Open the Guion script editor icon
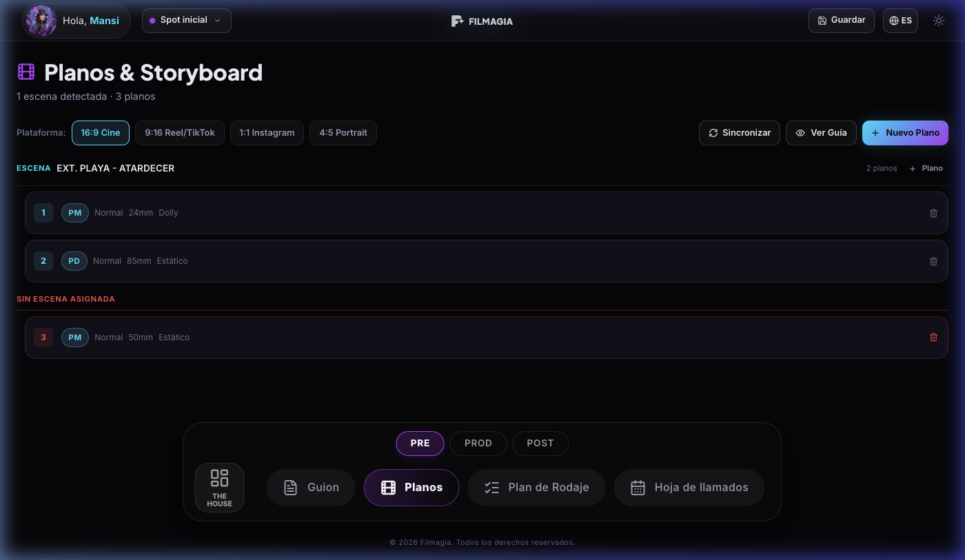The height and width of the screenshot is (560, 965). tap(291, 487)
